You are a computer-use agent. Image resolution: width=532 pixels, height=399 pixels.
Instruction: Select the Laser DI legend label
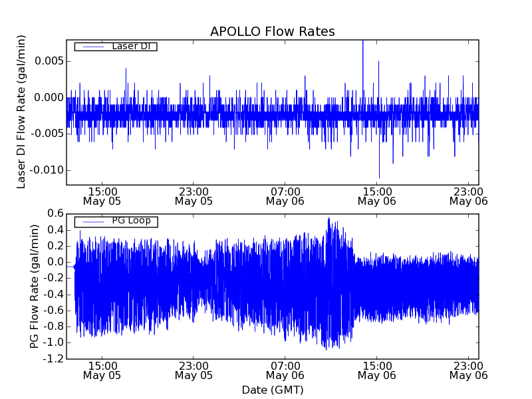point(131,47)
